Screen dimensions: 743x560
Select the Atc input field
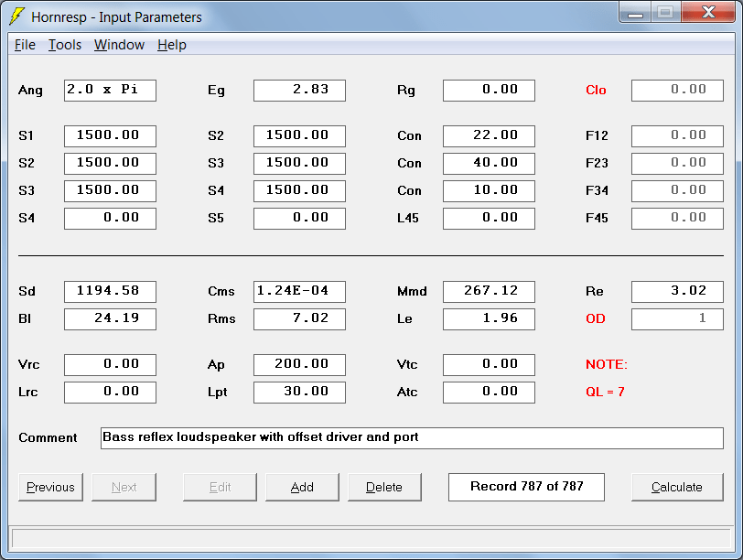489,393
